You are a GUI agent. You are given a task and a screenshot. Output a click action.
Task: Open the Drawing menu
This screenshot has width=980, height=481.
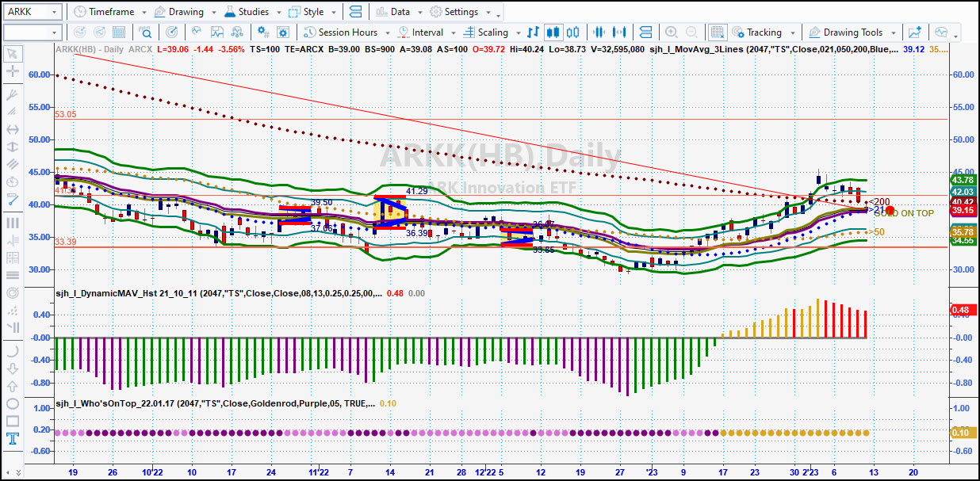coord(179,12)
